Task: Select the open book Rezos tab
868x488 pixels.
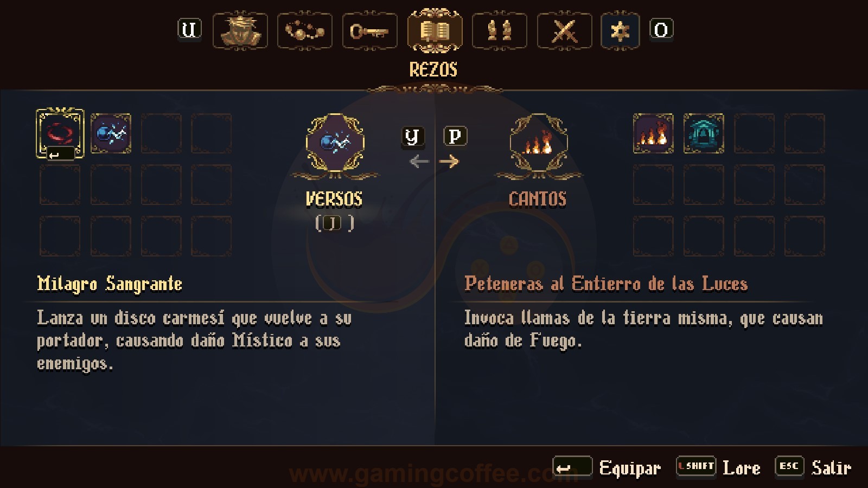Action: (x=435, y=31)
